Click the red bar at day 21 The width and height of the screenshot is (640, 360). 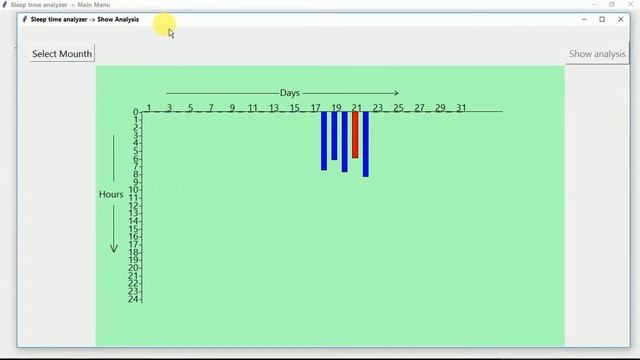[355, 135]
